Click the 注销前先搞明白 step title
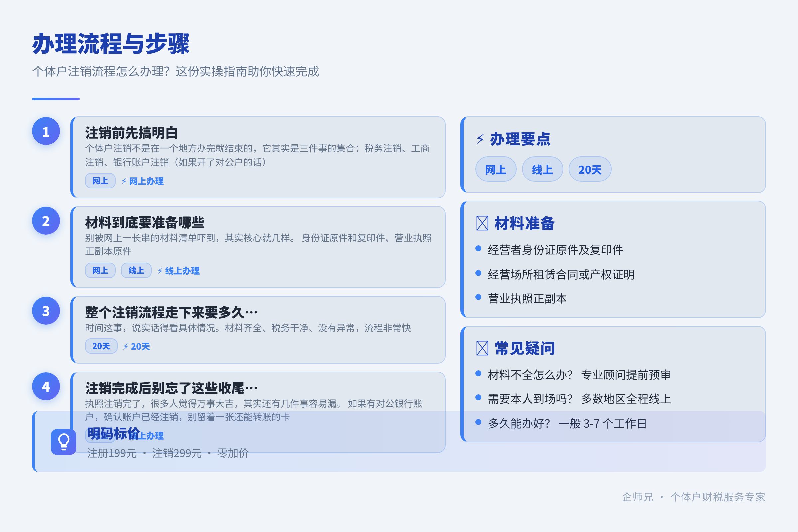The height and width of the screenshot is (532, 798). 132,133
